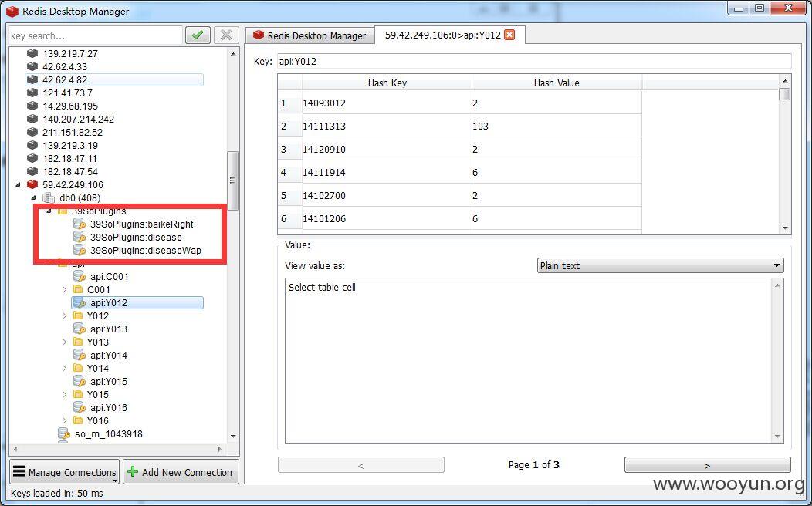Expand the Y016 folder
The height and width of the screenshot is (506, 812).
[x=65, y=420]
